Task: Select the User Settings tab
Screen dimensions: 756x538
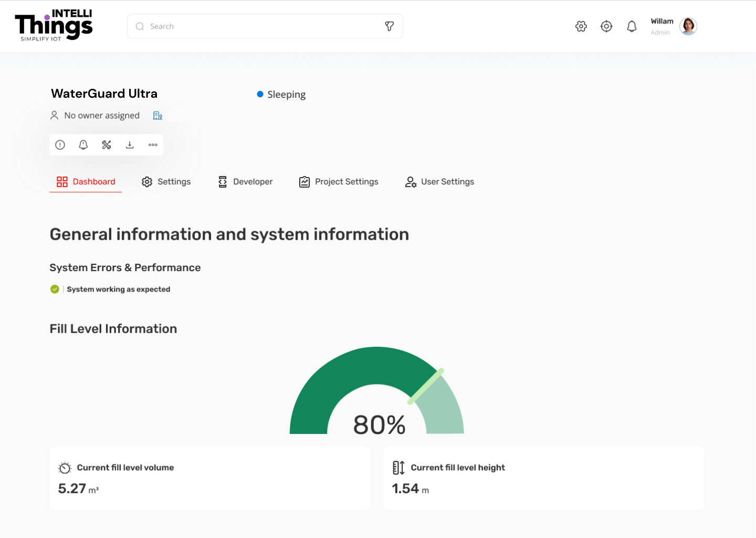Action: [x=439, y=182]
